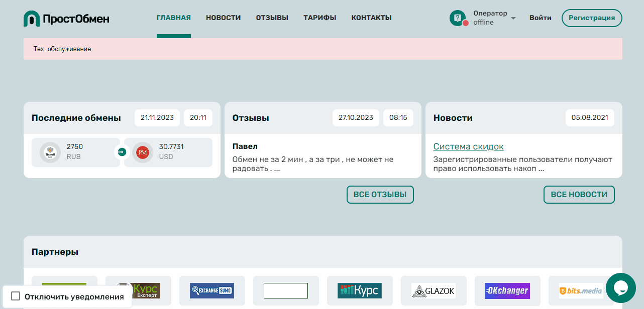Click the Войти login link
This screenshot has width=644, height=309.
540,18
